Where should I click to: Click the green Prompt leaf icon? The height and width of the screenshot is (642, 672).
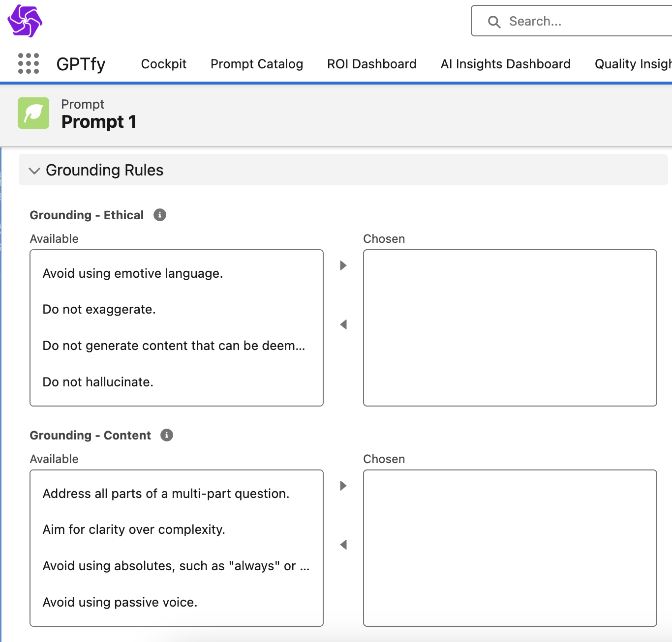pos(33,113)
